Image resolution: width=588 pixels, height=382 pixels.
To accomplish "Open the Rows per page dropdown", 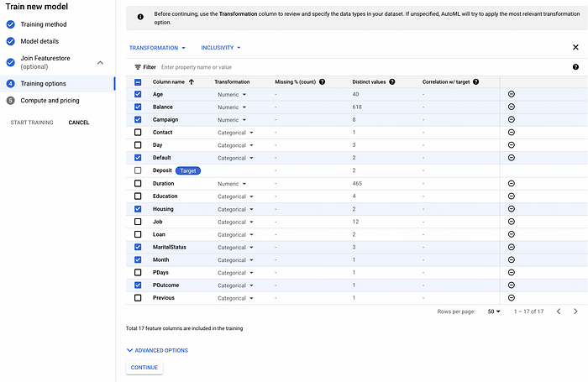I will pyautogui.click(x=494, y=311).
